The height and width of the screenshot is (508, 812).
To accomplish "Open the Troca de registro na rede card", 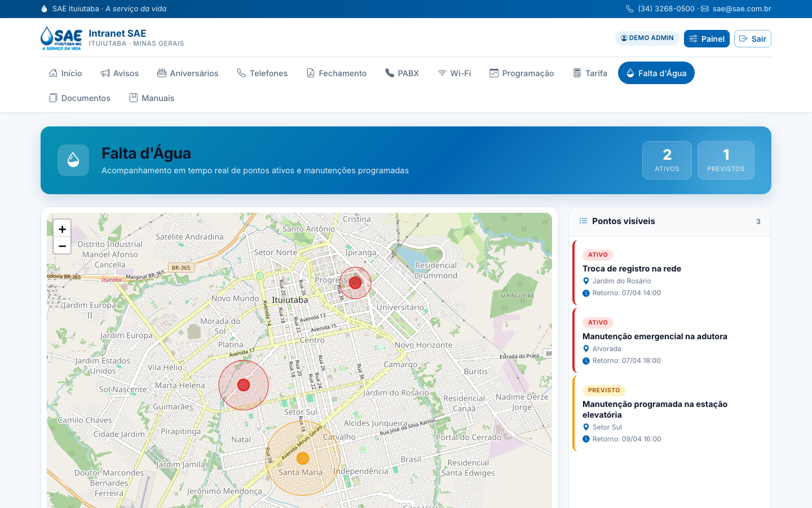I will [670, 273].
